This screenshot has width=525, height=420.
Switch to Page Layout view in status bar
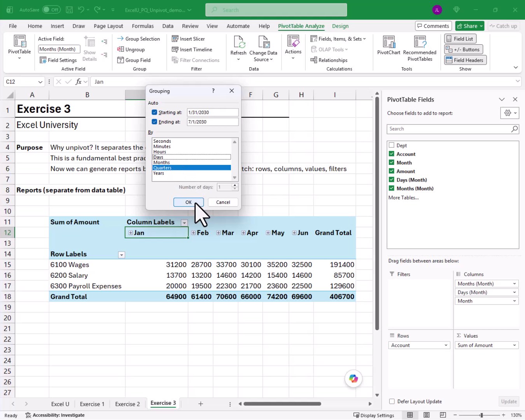click(x=427, y=415)
